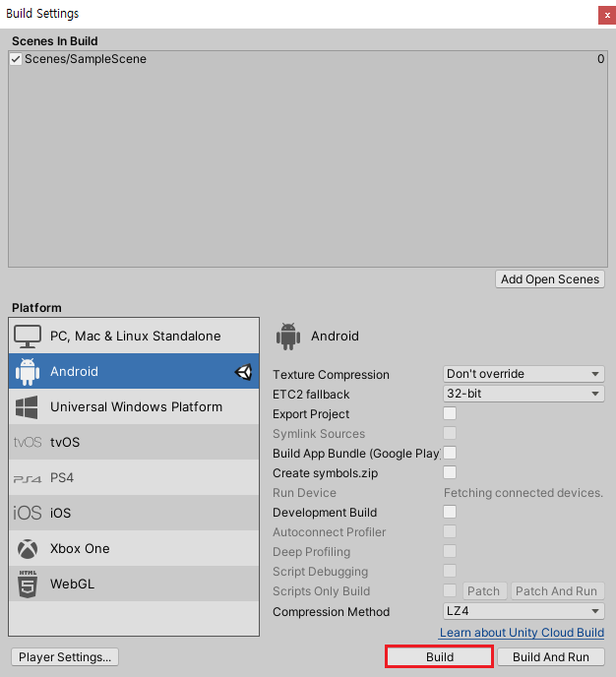Click the Android robot icon in platform list
Image resolution: width=616 pixels, height=677 pixels.
pos(28,371)
